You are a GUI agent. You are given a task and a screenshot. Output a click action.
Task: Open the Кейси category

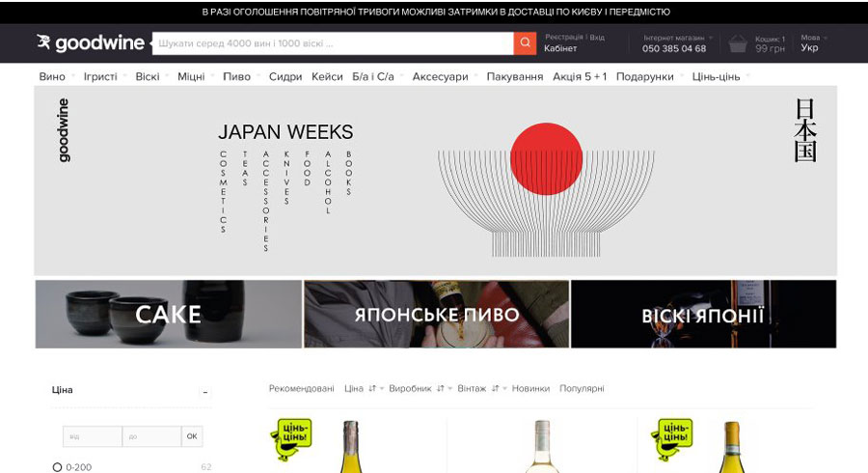point(327,76)
